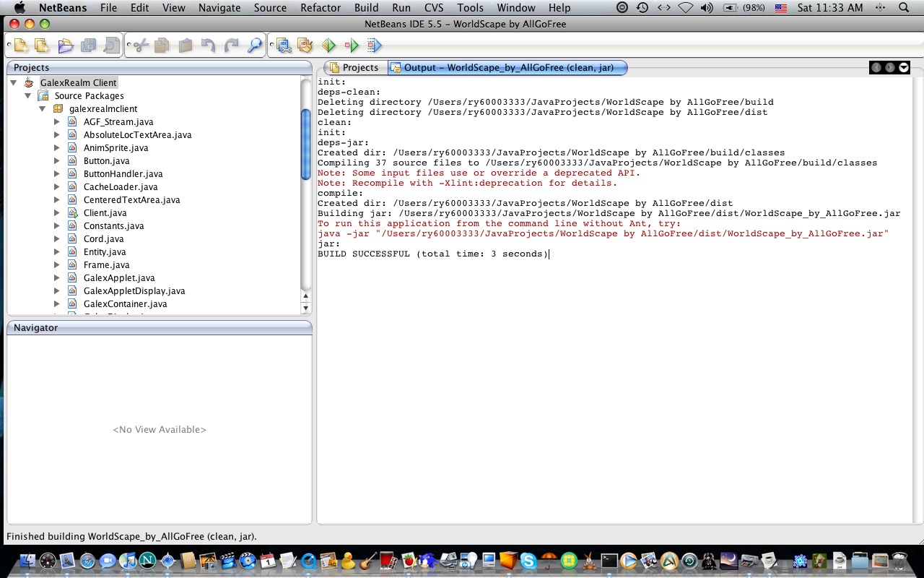Click the Paste clipboard icon
Image resolution: width=924 pixels, height=578 pixels.
[186, 46]
